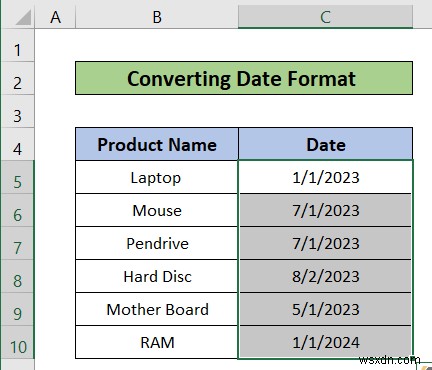Click the 'Converting Date Format' title cell
This screenshot has width=432, height=370.
click(x=244, y=78)
